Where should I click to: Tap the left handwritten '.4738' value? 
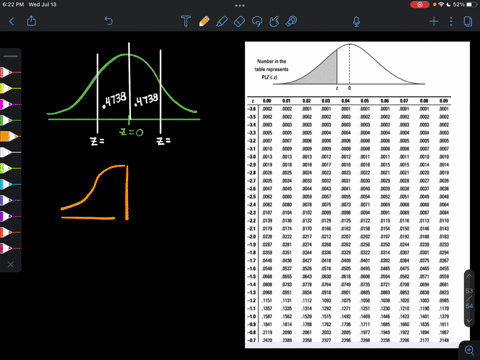[115, 100]
